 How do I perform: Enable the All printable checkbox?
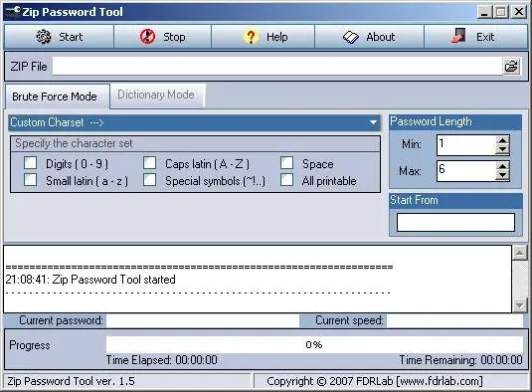(287, 179)
